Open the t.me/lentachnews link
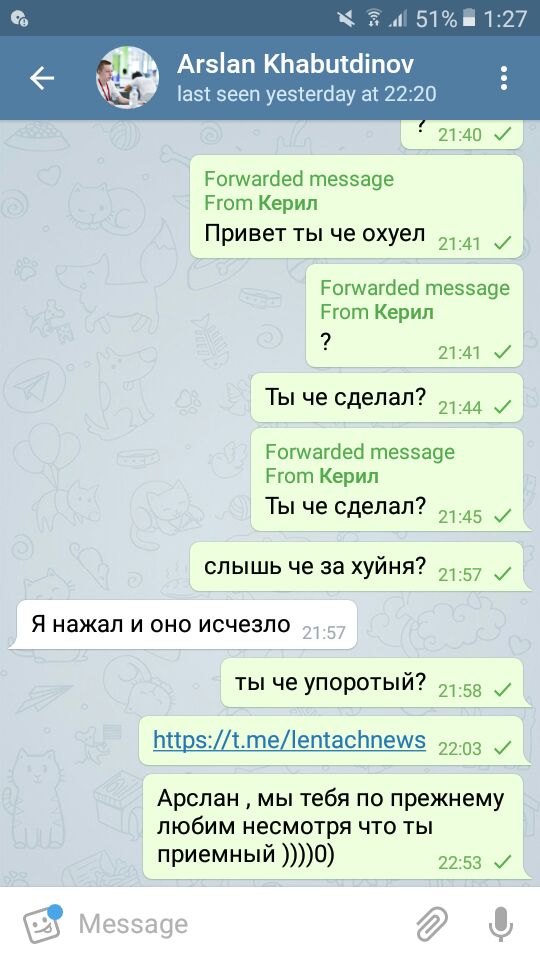 pos(289,740)
